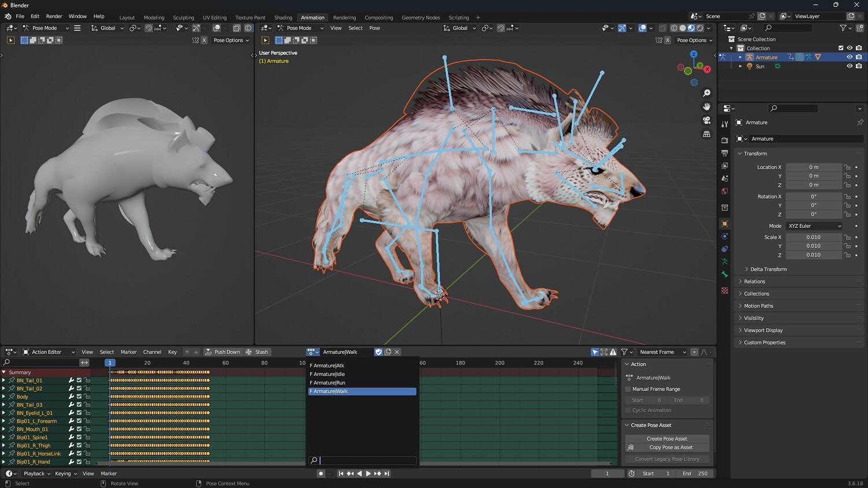
Task: Enable the Manual Frame Range checkbox
Action: [628, 389]
